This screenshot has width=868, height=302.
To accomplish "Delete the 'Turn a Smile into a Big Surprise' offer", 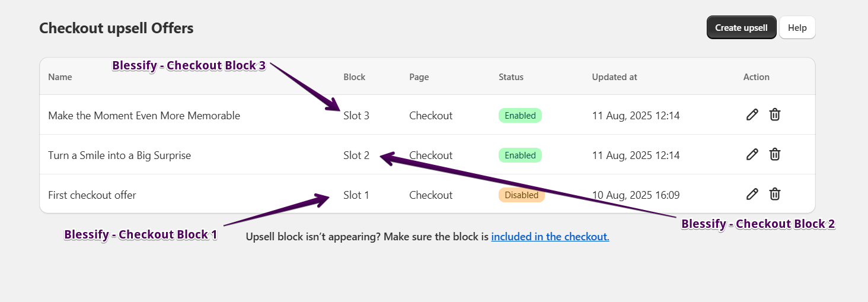I will point(774,155).
